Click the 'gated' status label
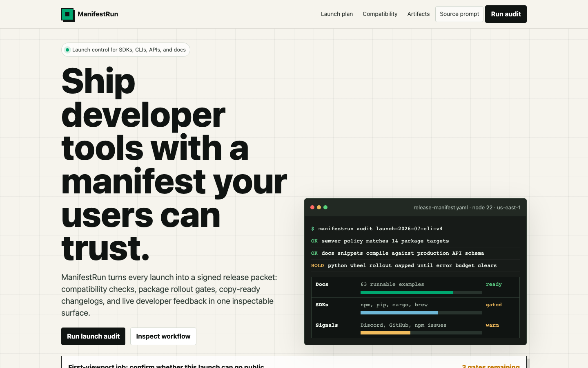This screenshot has width=588, height=368. click(494, 305)
